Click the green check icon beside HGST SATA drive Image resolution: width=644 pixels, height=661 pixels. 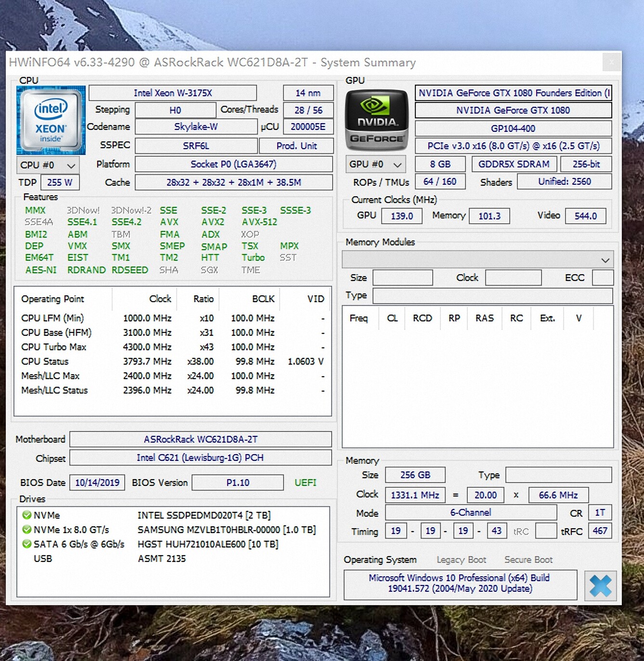pos(27,544)
